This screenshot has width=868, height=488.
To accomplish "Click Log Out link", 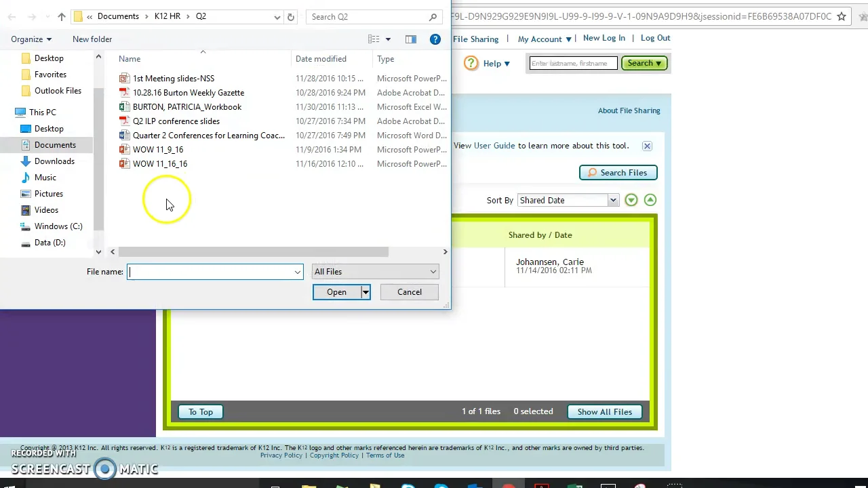I will click(655, 38).
